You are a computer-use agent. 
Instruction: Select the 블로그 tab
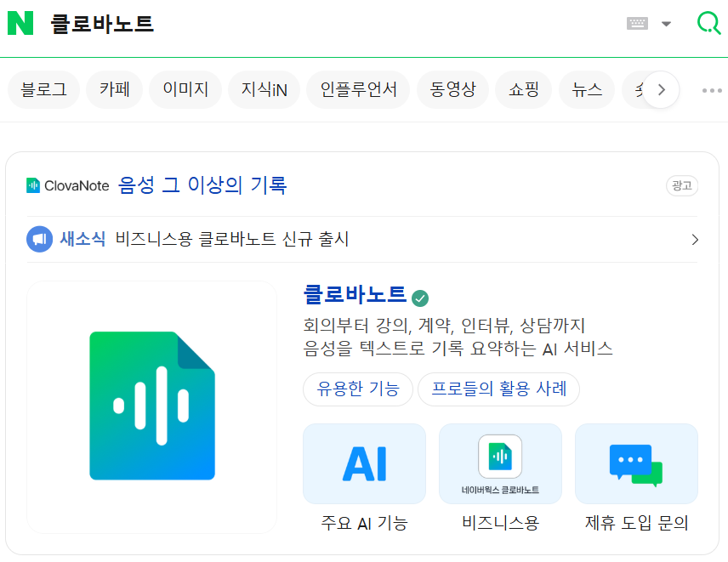pos(43,89)
